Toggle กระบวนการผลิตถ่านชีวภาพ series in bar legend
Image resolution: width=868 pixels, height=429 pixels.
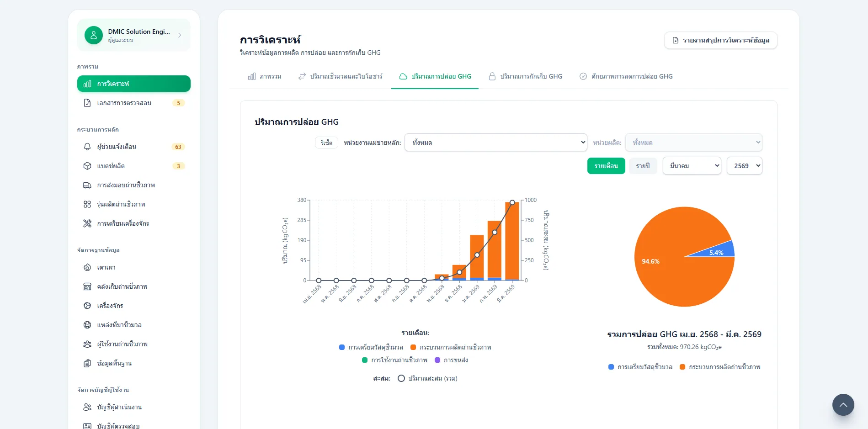pyautogui.click(x=451, y=347)
